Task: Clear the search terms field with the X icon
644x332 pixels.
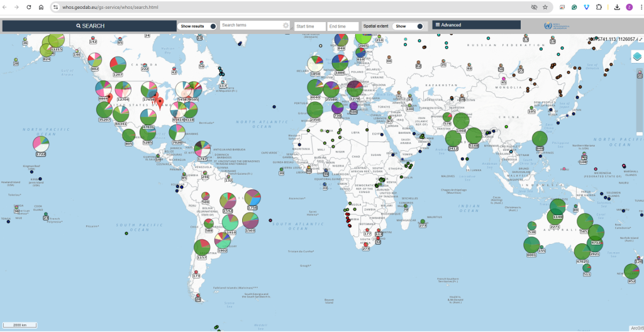Action: [286, 26]
